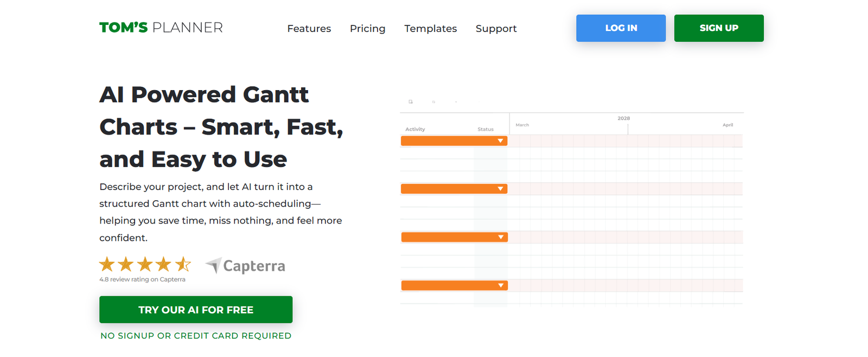Click the Tom's Planner logo
This screenshot has width=868, height=357.
(161, 28)
